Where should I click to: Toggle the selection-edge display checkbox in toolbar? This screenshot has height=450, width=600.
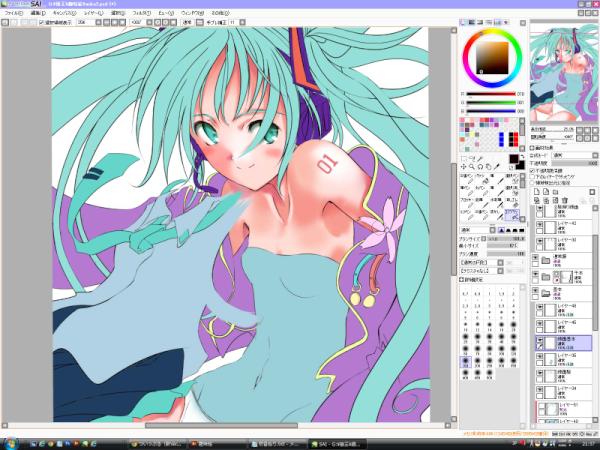(x=42, y=23)
